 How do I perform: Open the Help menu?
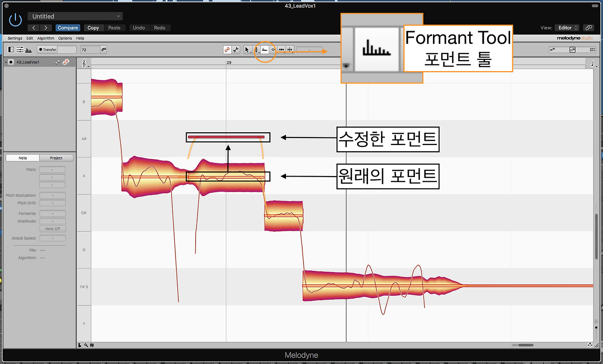click(x=80, y=38)
